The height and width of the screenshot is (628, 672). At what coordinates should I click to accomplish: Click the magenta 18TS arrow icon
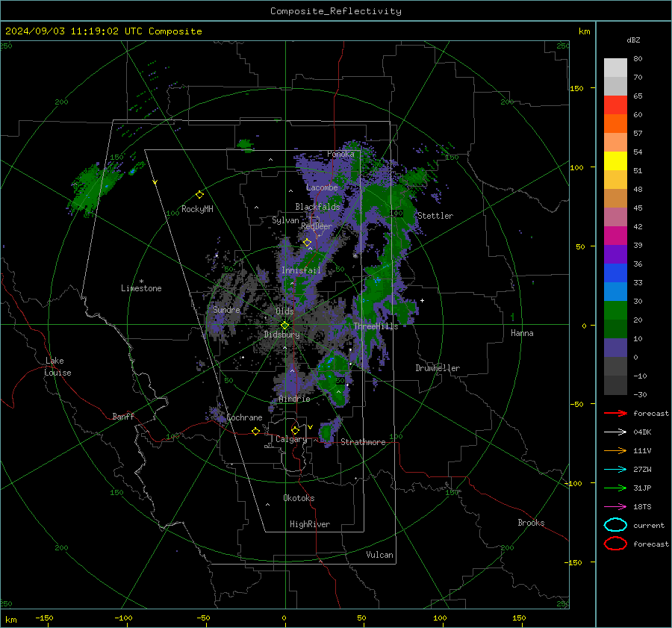pos(615,507)
